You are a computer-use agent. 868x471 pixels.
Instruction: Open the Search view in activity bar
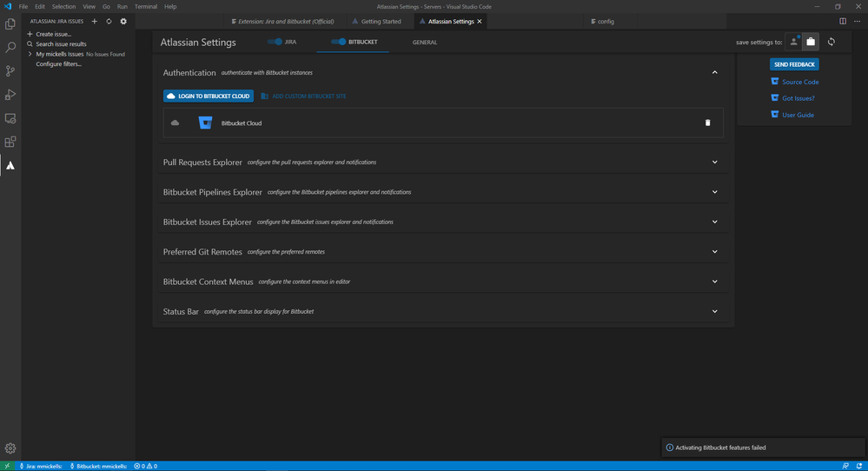[x=10, y=48]
